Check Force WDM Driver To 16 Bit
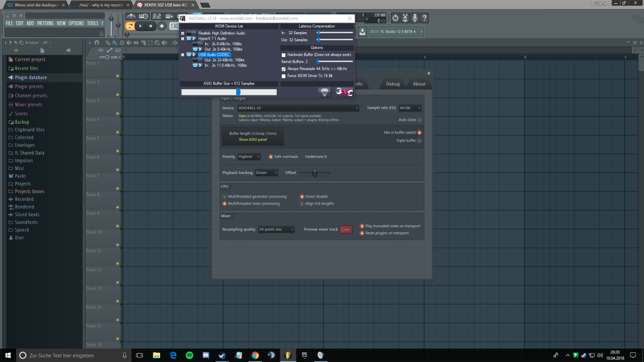 [x=284, y=76]
